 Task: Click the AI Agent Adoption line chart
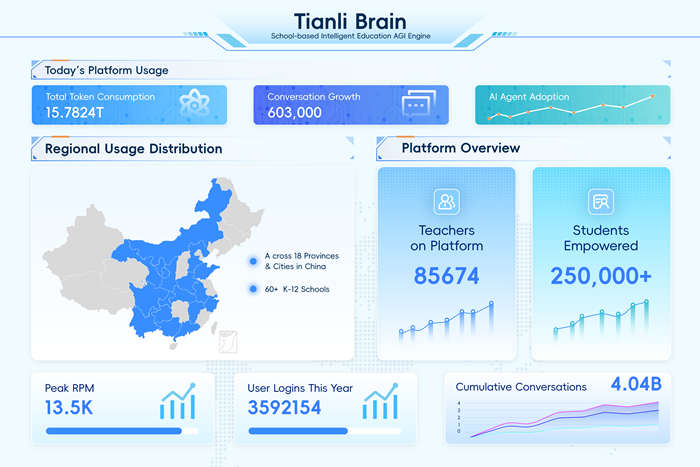(x=570, y=109)
